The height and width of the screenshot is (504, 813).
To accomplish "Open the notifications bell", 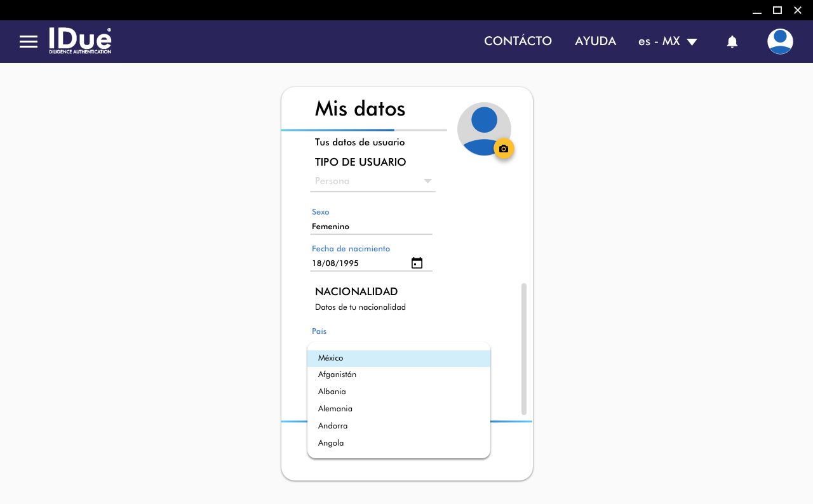I will pyautogui.click(x=732, y=42).
